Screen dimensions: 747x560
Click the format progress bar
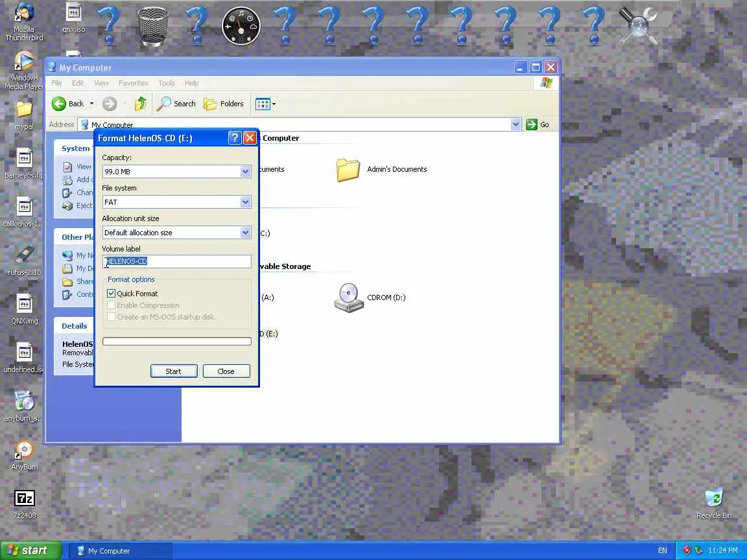tap(177, 342)
